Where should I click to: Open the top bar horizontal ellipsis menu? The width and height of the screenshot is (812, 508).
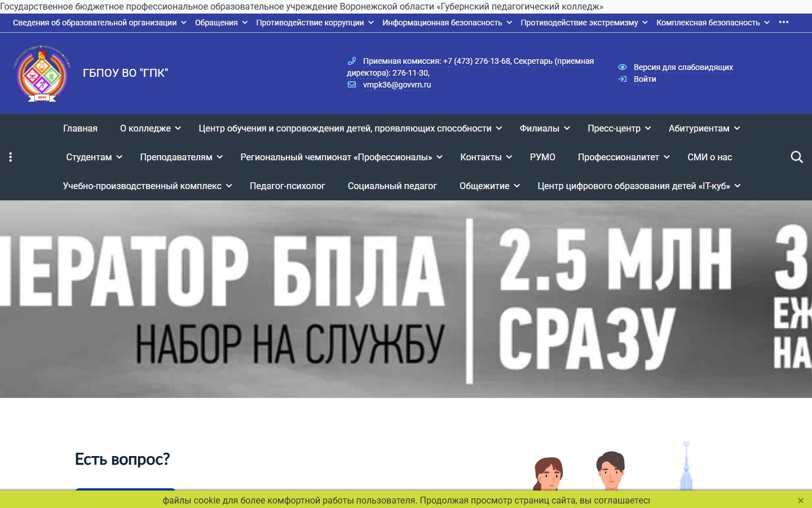click(784, 22)
